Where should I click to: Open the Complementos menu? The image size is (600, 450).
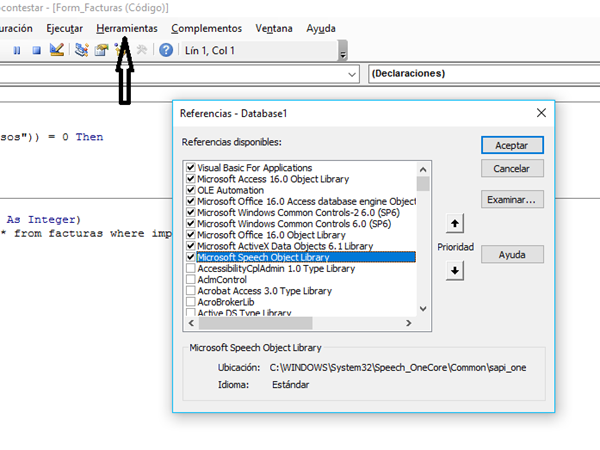206,29
